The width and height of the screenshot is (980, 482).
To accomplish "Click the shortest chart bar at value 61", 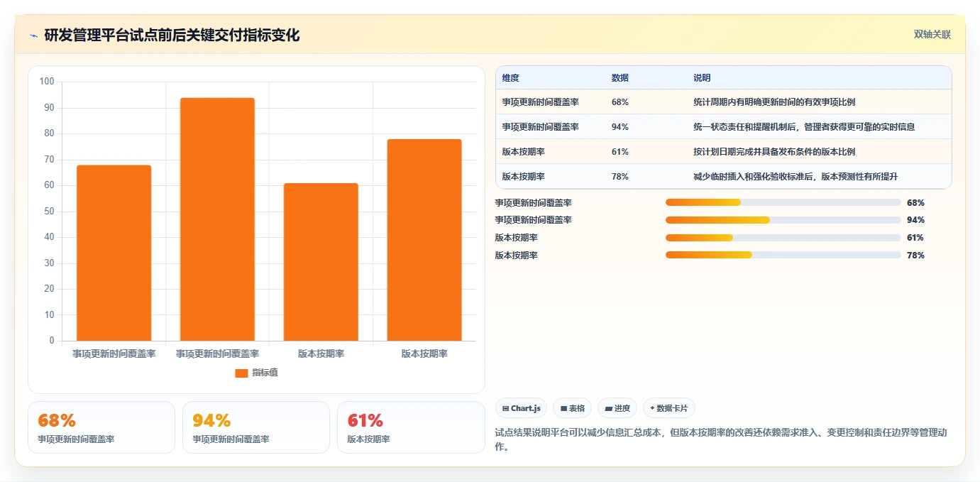I will pyautogui.click(x=321, y=262).
